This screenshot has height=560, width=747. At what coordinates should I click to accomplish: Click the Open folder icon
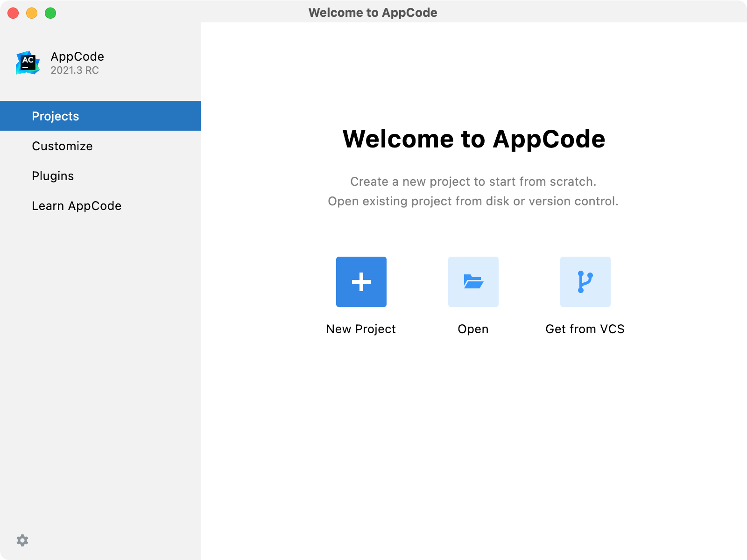pyautogui.click(x=473, y=282)
